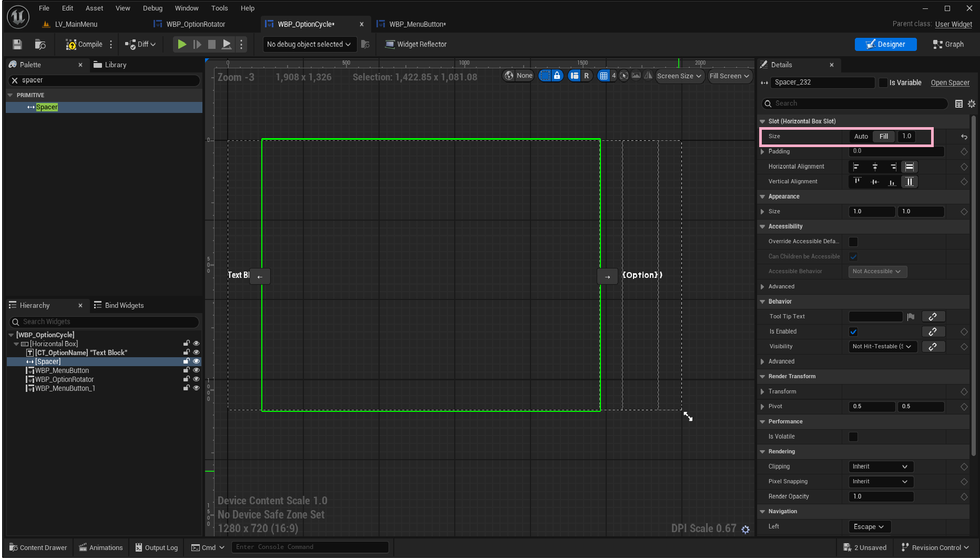Toggle the respect locks padlock icon
The width and height of the screenshot is (980, 560).
pyautogui.click(x=557, y=76)
